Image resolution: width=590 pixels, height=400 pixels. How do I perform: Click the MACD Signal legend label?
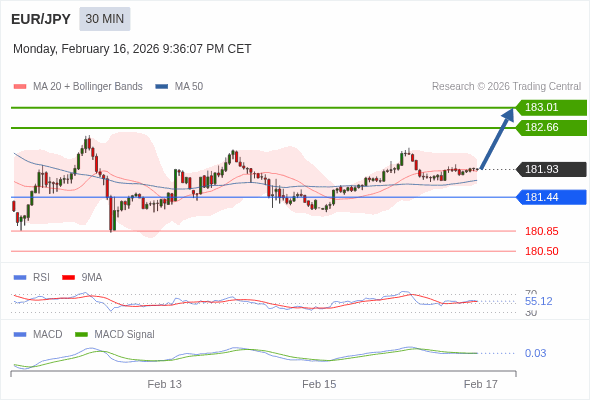tap(125, 335)
